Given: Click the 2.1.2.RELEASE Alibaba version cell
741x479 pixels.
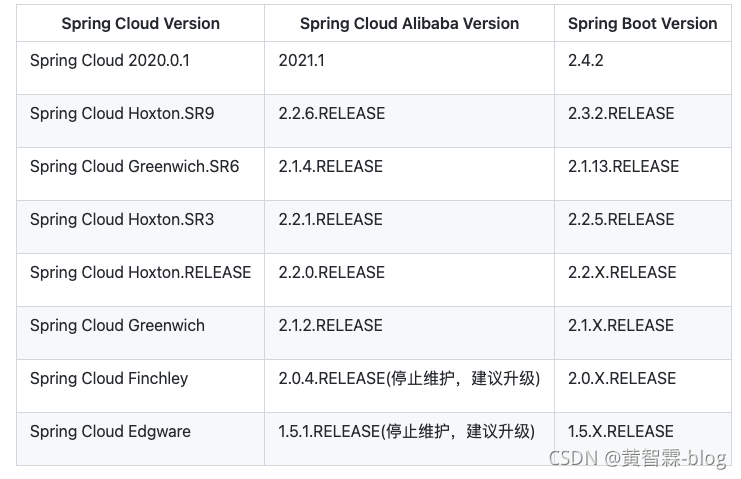Looking at the screenshot, I should pyautogui.click(x=331, y=326).
